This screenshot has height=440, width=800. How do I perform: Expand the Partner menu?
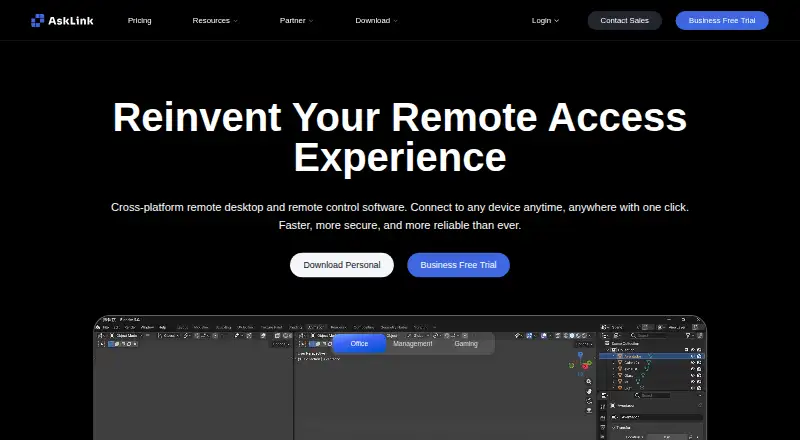pos(296,20)
